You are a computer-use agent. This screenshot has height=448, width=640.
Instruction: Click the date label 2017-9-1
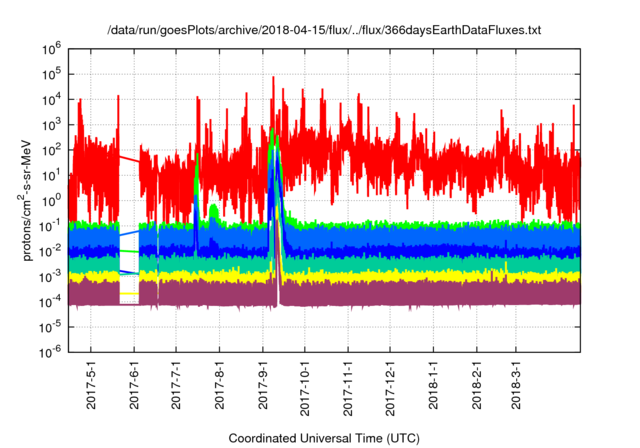263,384
